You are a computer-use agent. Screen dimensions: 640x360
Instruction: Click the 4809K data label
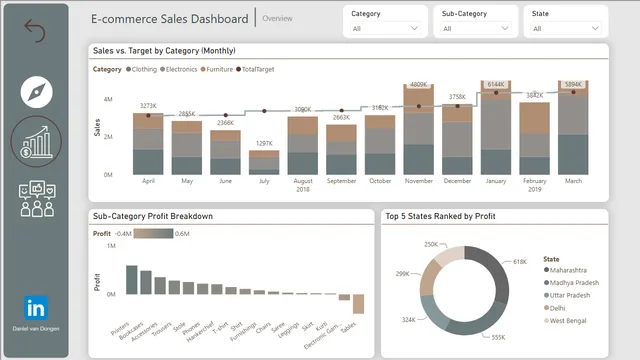coord(419,84)
